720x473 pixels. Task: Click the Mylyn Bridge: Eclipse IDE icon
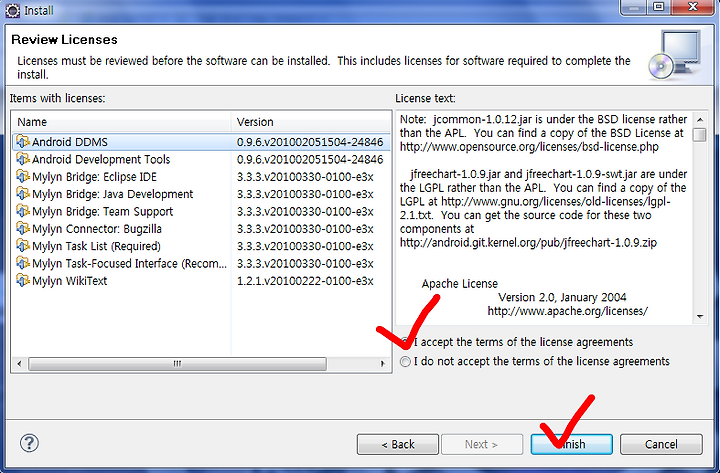point(23,176)
